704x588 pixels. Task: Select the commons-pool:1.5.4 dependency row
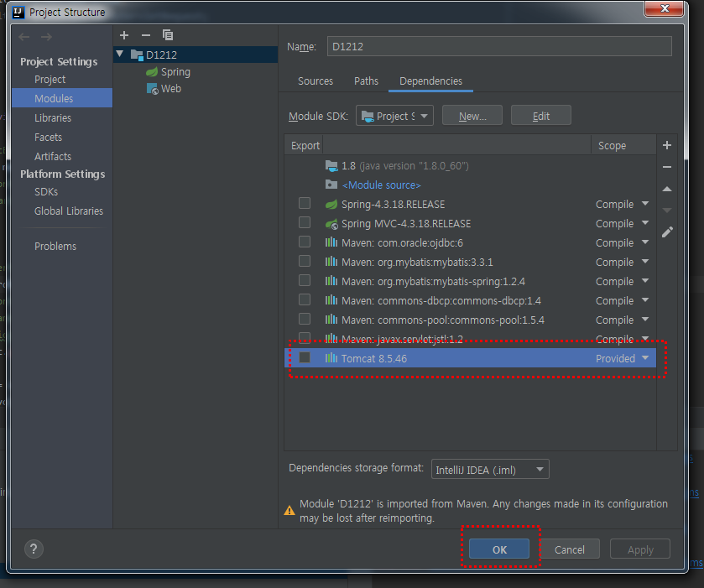(x=470, y=320)
